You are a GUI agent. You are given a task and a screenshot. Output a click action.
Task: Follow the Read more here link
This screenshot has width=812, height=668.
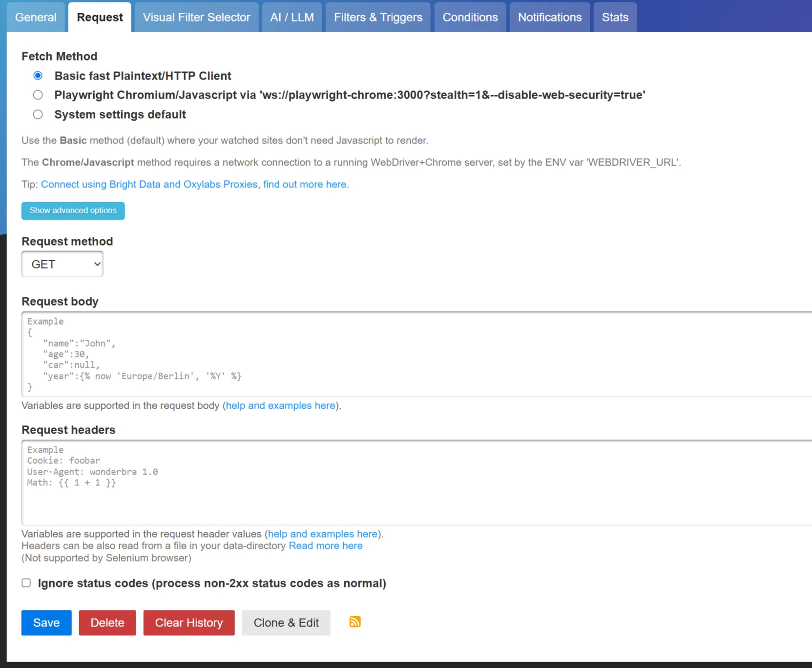tap(326, 545)
